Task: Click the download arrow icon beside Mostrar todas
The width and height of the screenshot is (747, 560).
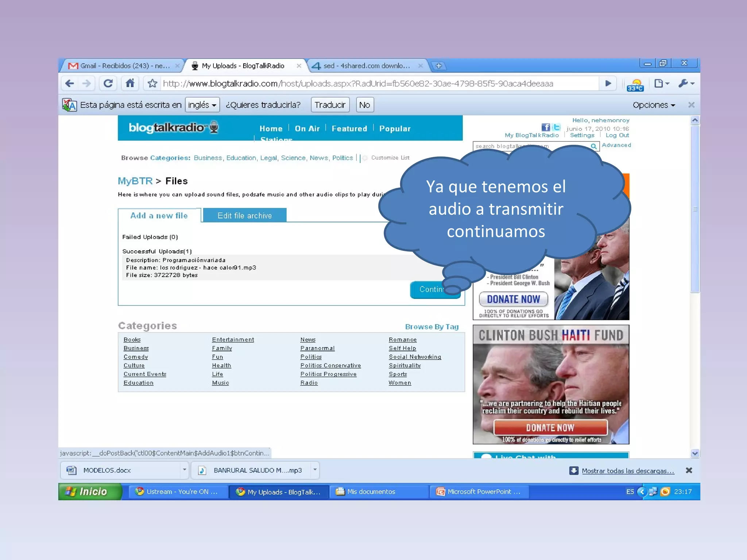Action: [573, 471]
